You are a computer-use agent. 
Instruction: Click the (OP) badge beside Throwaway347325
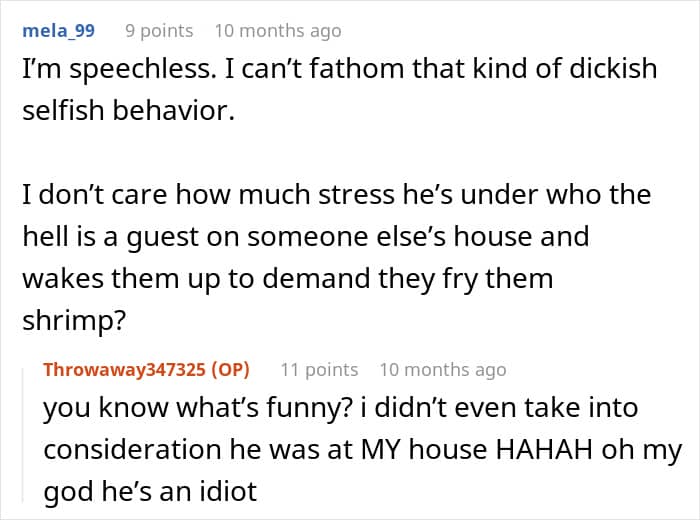pos(230,370)
